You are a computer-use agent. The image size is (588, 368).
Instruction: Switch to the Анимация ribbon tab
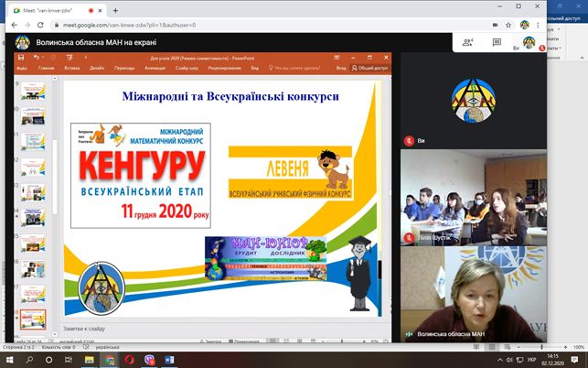tap(155, 68)
